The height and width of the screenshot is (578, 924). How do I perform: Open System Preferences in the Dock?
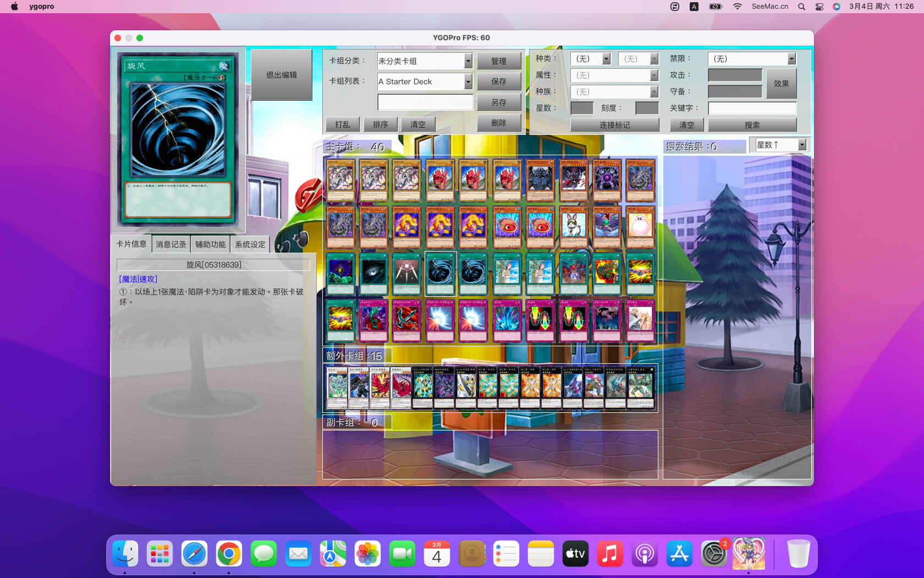[x=714, y=554]
